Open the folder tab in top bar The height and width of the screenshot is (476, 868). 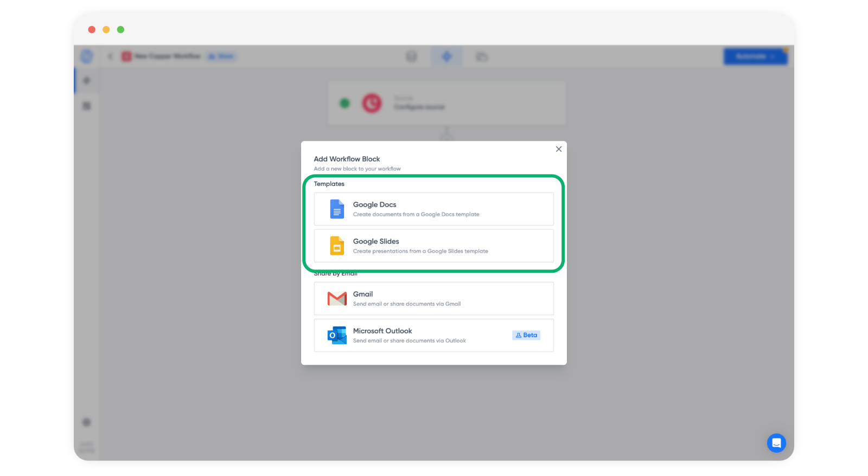pyautogui.click(x=482, y=56)
